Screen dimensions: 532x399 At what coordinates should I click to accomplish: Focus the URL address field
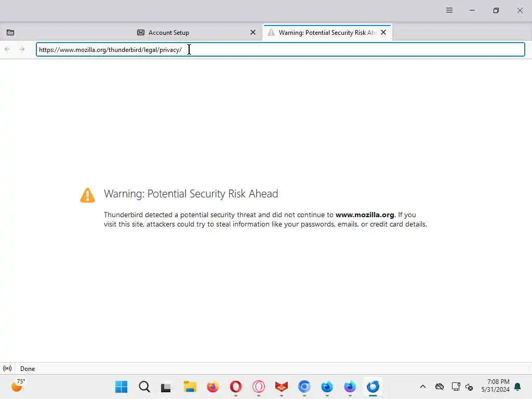pos(281,49)
